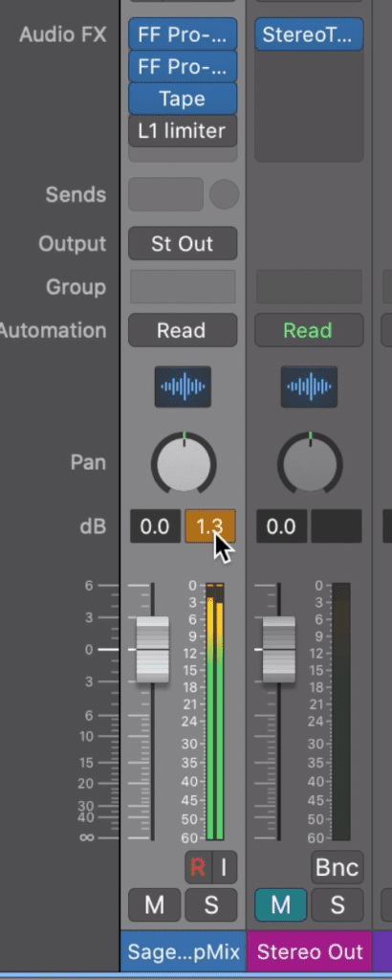The width and height of the screenshot is (392, 980).
Task: Open the Read automation menu on Sage pMix
Action: click(183, 330)
